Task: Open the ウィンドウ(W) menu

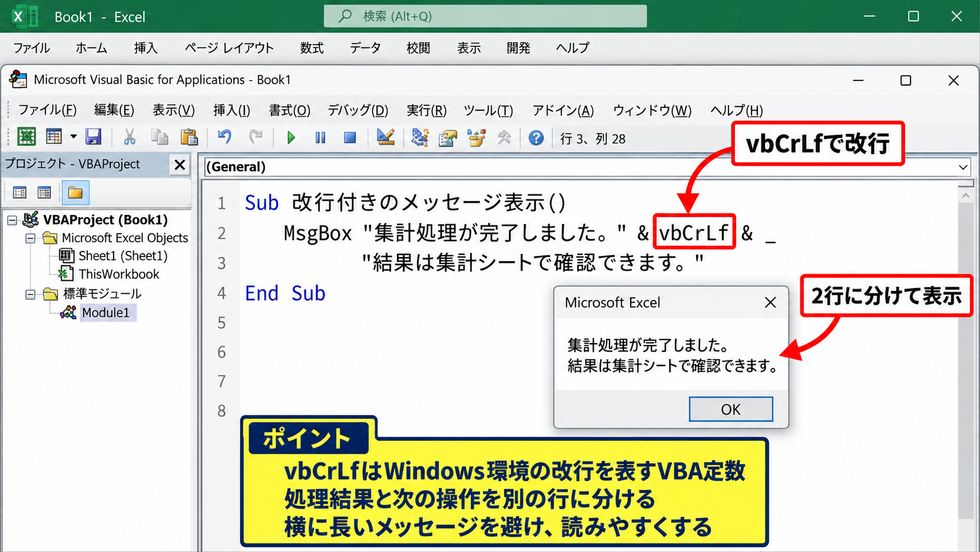Action: tap(652, 110)
